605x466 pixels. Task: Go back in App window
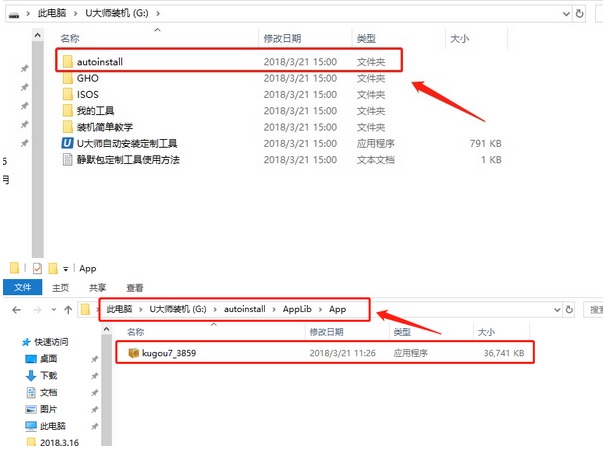pyautogui.click(x=17, y=309)
